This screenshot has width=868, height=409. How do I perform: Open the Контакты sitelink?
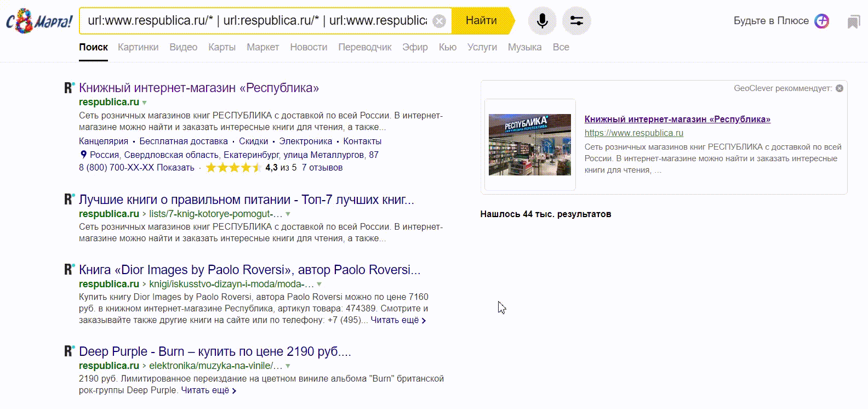[362, 141]
